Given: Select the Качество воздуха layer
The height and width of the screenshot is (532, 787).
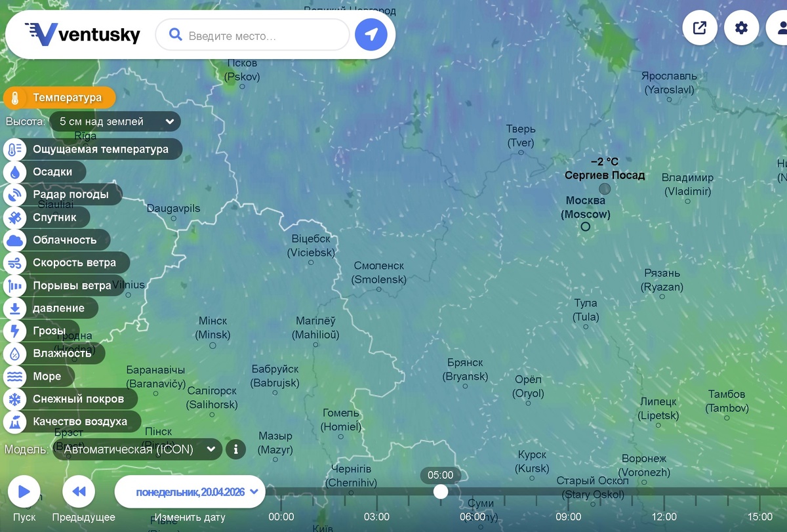Looking at the screenshot, I should 72,422.
